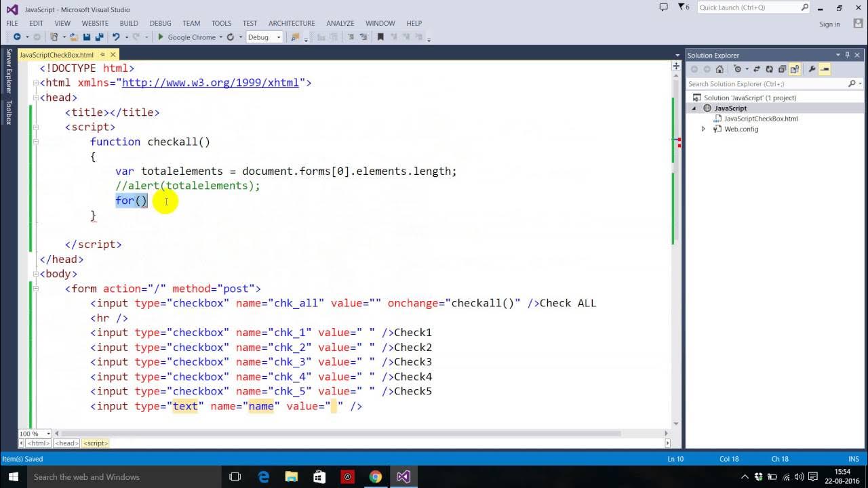Click the Visual Studio taskbar icon
The width and height of the screenshot is (868, 488).
pos(403,476)
